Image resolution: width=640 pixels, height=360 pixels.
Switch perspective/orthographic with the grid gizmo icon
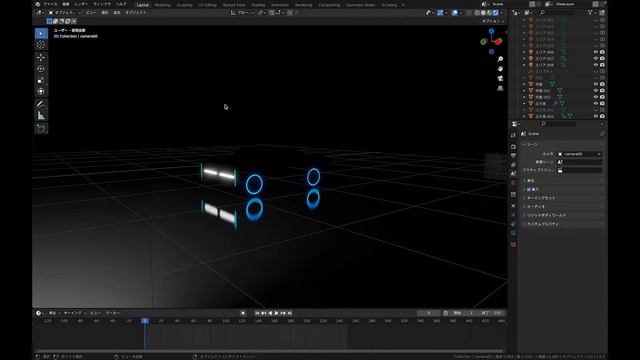(500, 88)
